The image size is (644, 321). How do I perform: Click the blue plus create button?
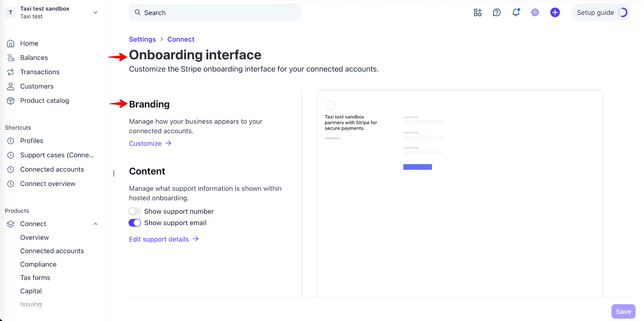pyautogui.click(x=555, y=13)
